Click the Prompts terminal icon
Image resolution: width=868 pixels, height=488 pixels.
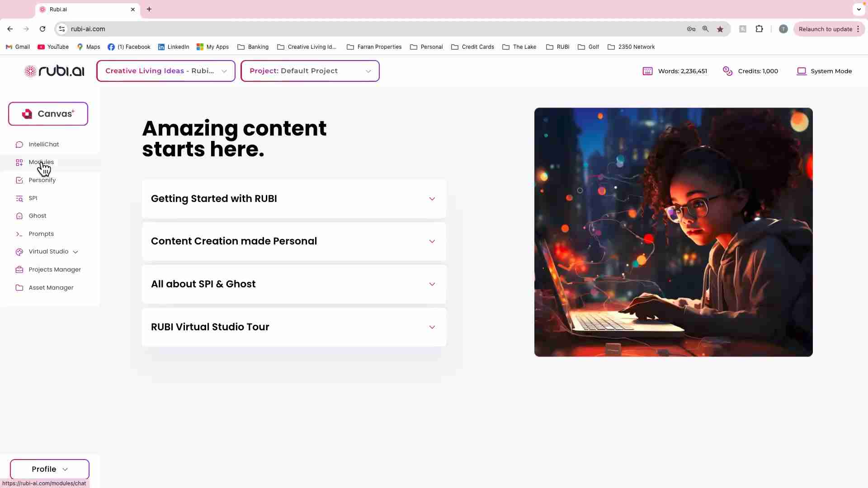(19, 234)
